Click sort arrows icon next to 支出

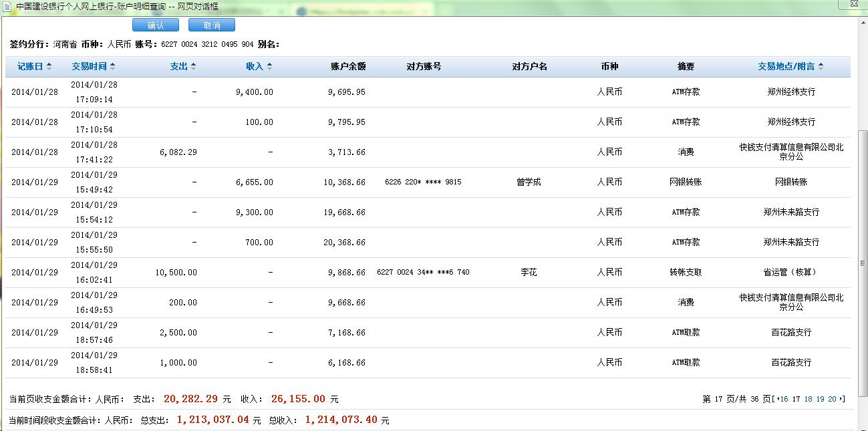tap(193, 67)
